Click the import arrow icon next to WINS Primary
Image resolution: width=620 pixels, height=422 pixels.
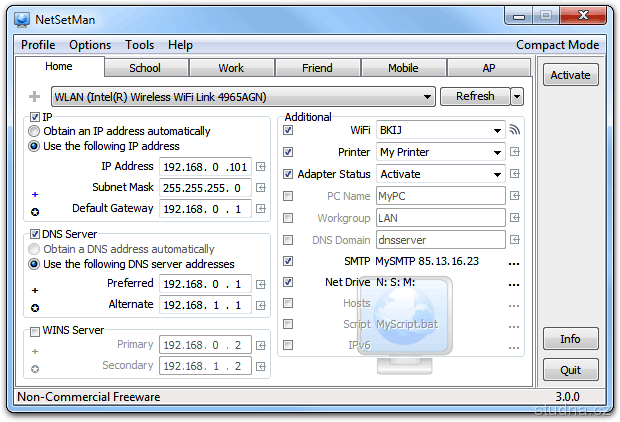[x=261, y=346]
